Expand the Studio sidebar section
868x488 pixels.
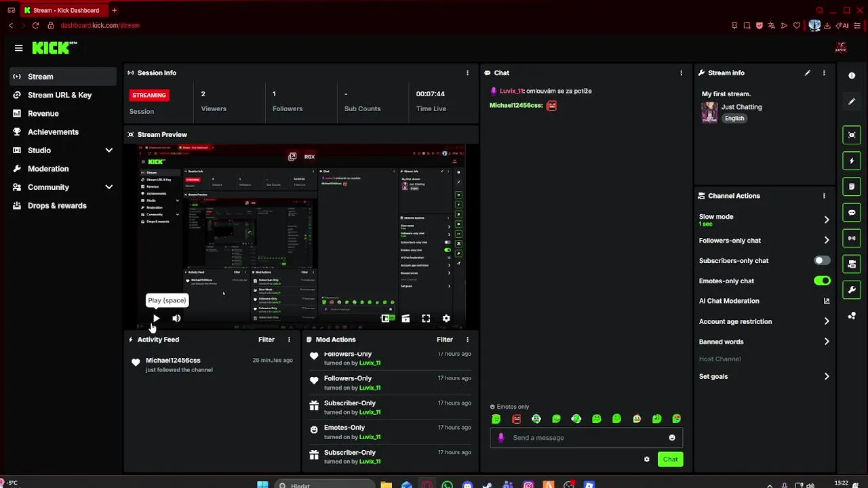pos(108,150)
